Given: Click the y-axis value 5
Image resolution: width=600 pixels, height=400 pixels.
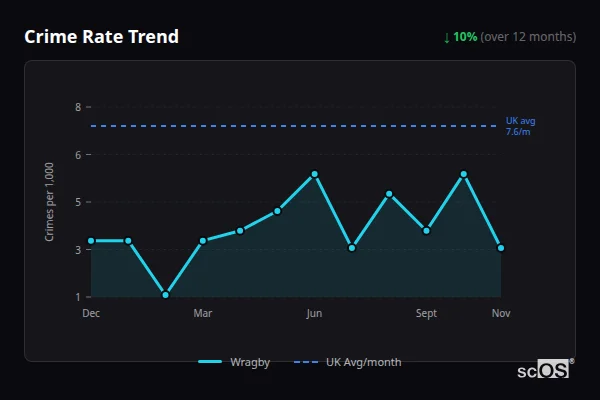Looking at the screenshot, I should coord(78,202).
